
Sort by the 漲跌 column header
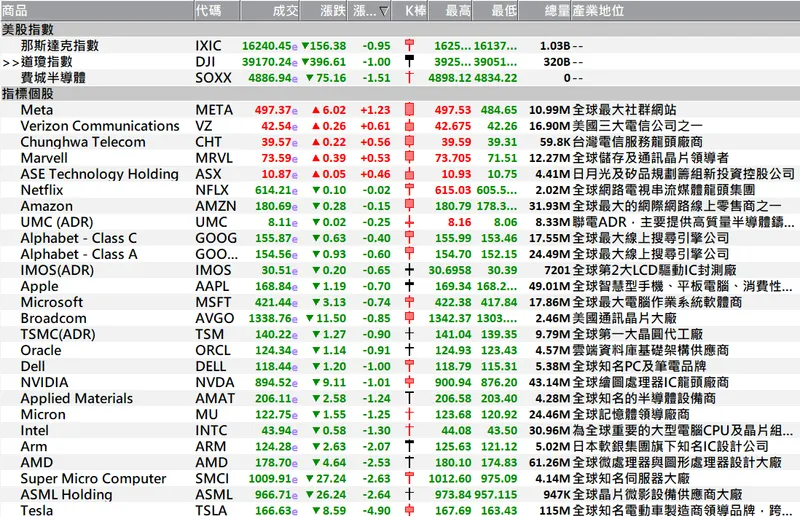325,11
